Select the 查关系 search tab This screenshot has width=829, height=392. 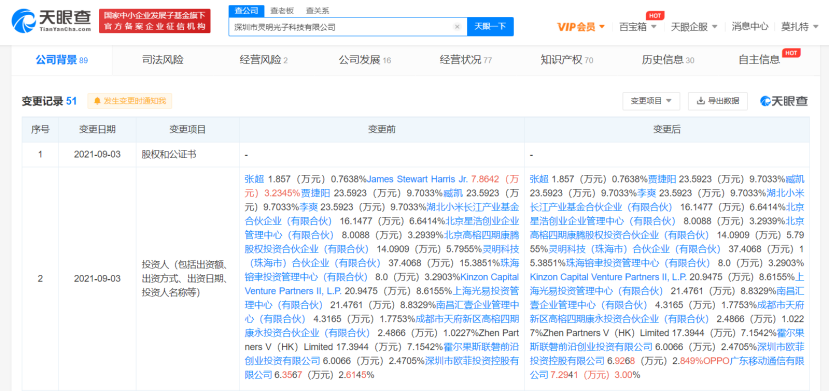(x=317, y=10)
